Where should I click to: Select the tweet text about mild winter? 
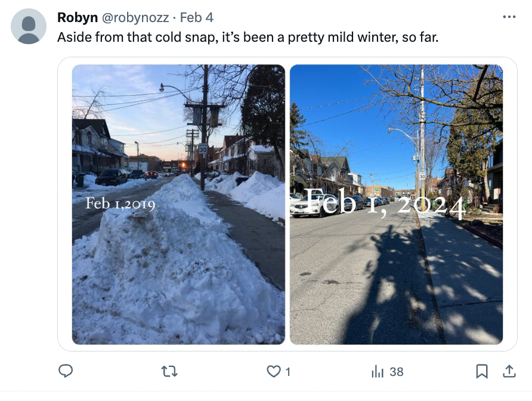click(248, 37)
